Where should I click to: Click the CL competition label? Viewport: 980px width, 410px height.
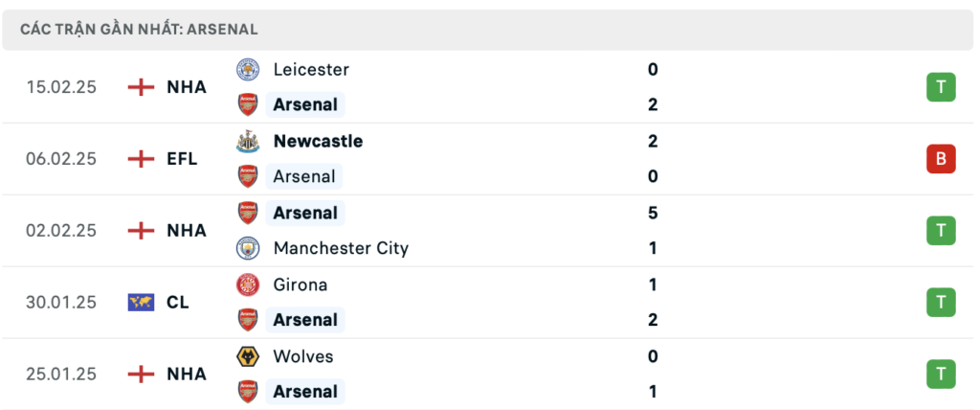177,302
